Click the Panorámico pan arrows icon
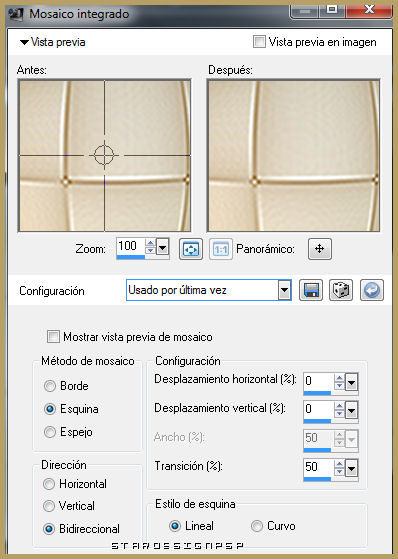This screenshot has height=559, width=398. point(320,249)
